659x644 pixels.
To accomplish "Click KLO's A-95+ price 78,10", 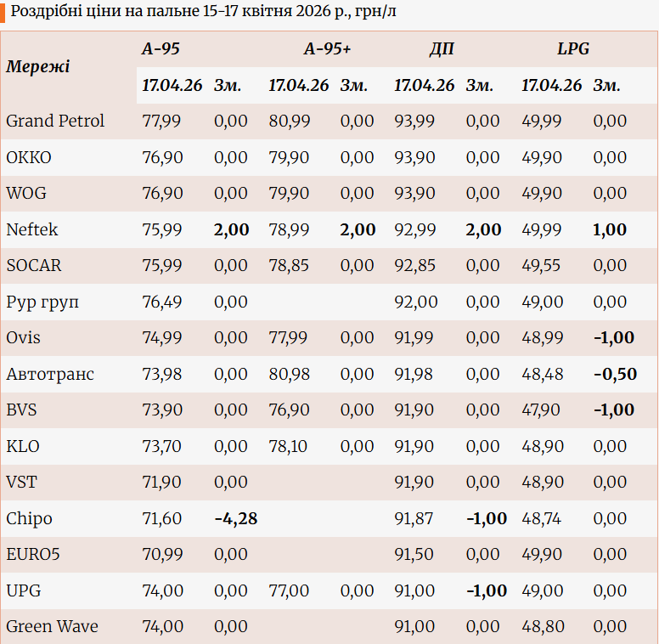I will (x=289, y=447).
